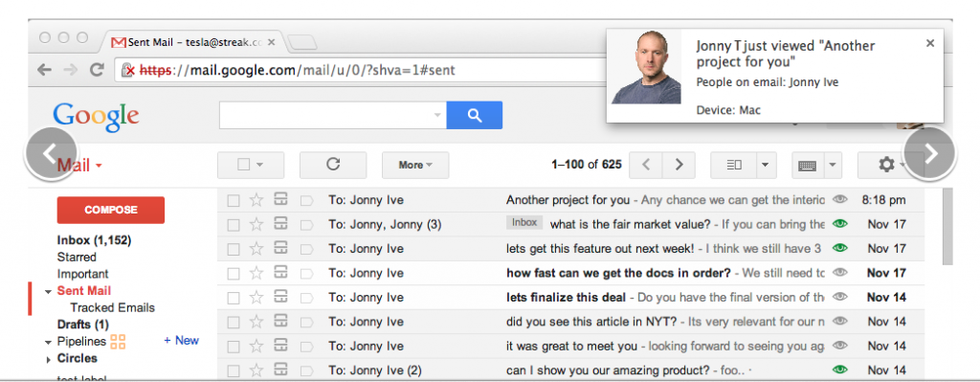Click the blue search magnifier button
Image resolution: width=980 pixels, height=382 pixels.
point(474,115)
